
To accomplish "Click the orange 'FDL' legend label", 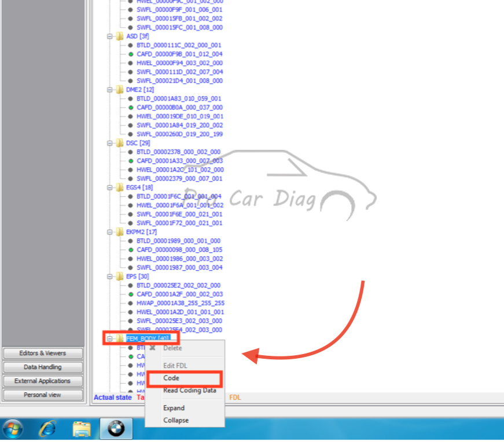I will click(x=235, y=397).
